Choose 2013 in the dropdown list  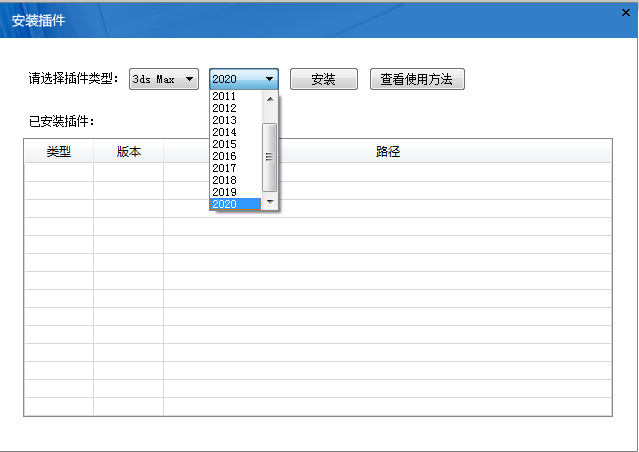click(x=225, y=120)
